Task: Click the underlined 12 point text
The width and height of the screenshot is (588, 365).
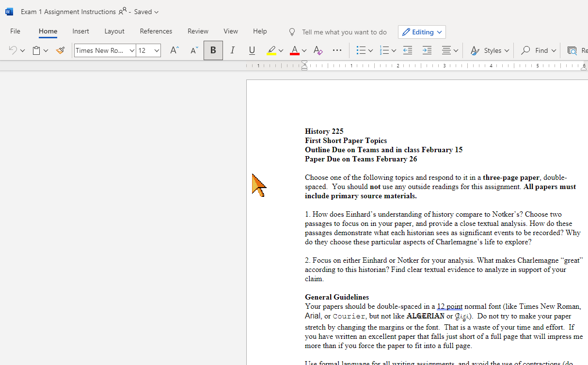Action: pyautogui.click(x=450, y=306)
